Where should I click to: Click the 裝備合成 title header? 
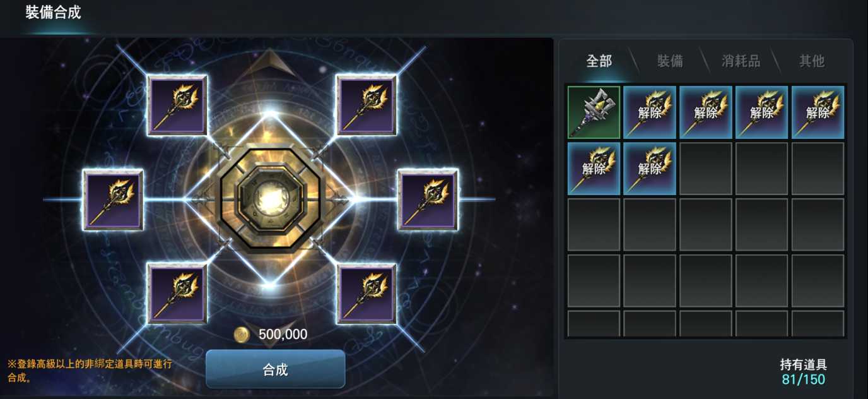tap(53, 12)
